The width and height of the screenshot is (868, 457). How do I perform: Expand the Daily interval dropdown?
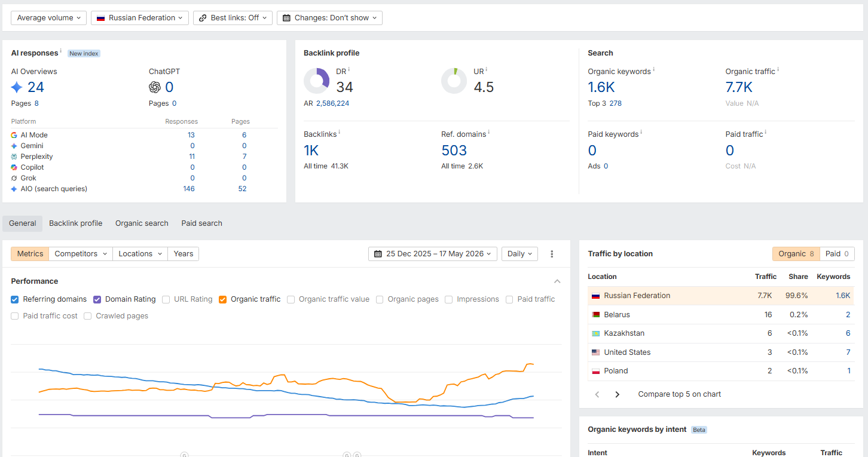pos(519,254)
